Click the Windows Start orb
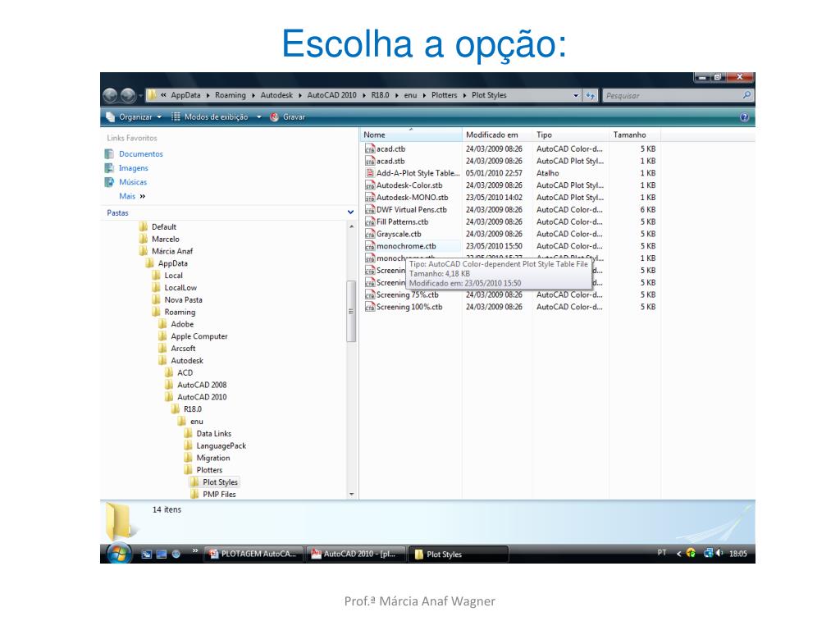Screen dimensions: 840x630 [119, 554]
